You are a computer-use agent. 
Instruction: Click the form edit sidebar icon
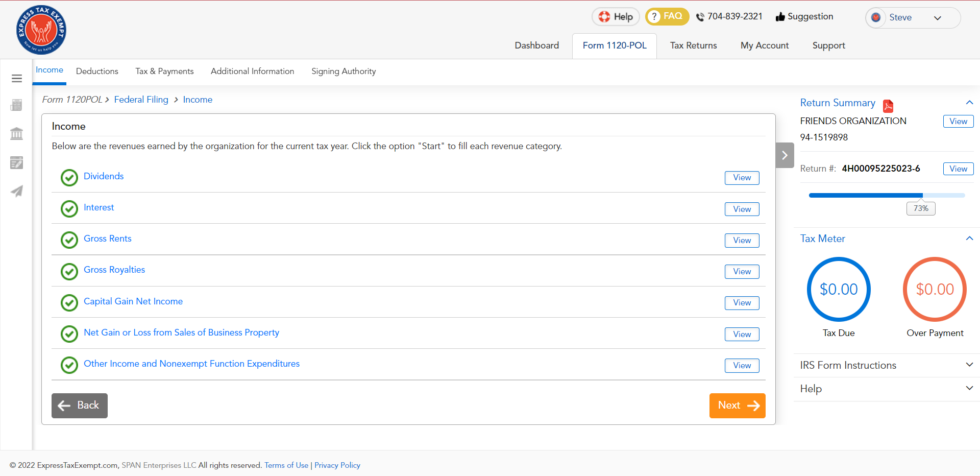(x=16, y=162)
